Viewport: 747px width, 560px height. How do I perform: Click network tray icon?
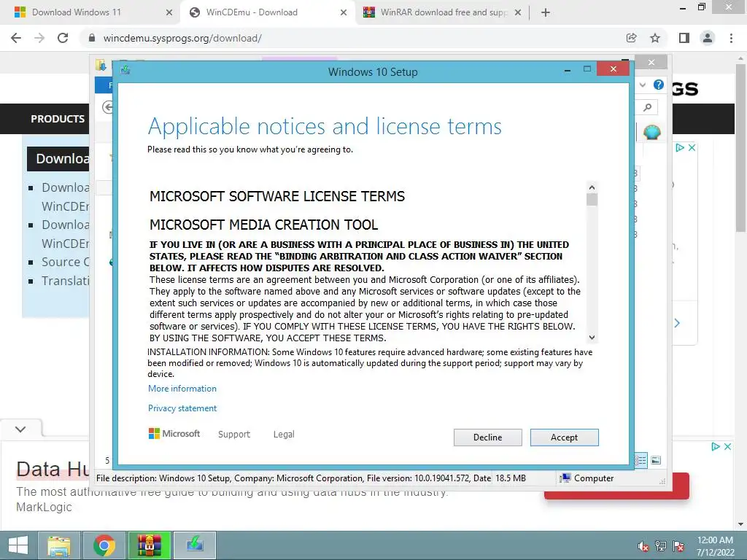pos(661,546)
